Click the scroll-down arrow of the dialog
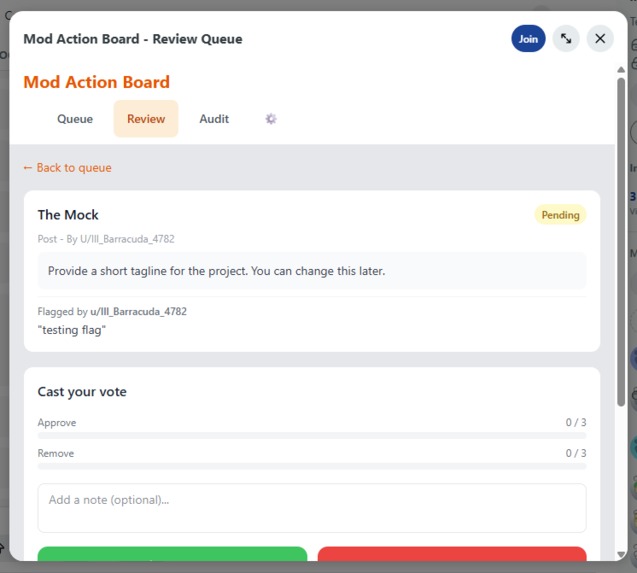 (621, 554)
